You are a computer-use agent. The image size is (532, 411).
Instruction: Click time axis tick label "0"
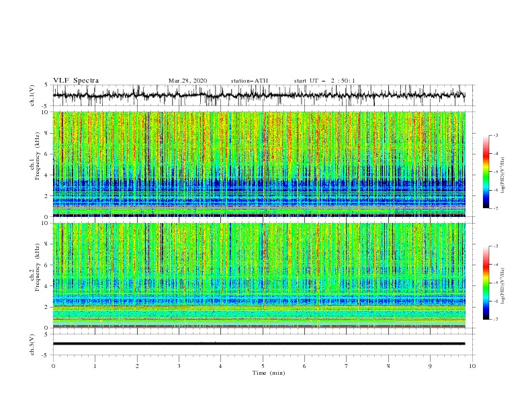click(53, 366)
